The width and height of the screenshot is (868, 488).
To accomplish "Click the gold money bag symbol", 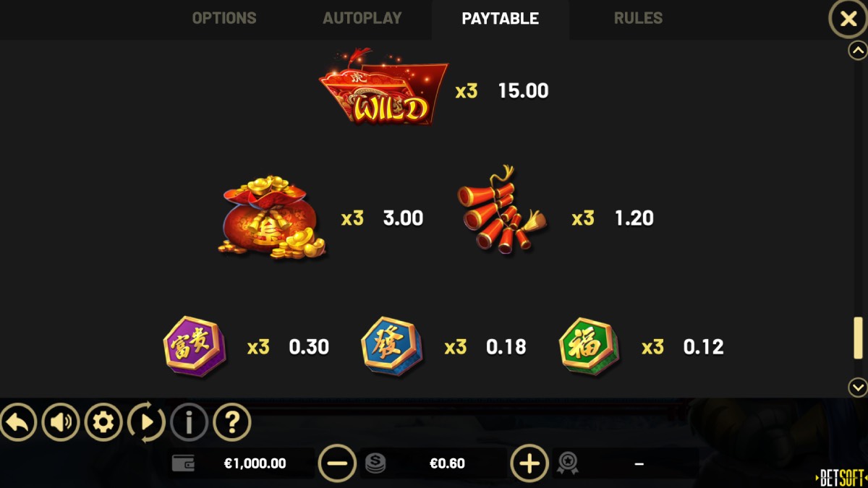I will pos(273,217).
